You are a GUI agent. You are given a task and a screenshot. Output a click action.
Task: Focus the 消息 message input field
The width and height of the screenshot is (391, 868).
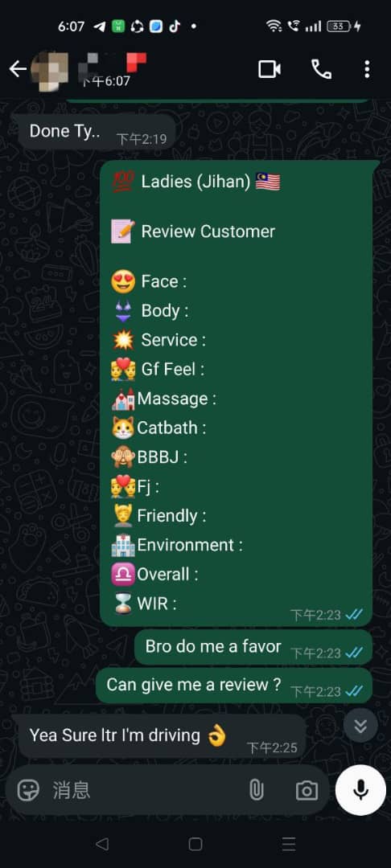144,790
